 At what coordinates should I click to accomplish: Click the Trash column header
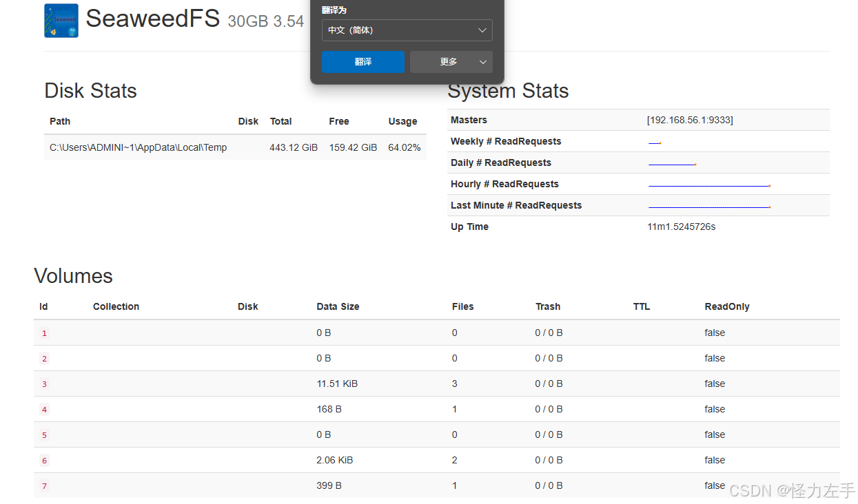[548, 306]
